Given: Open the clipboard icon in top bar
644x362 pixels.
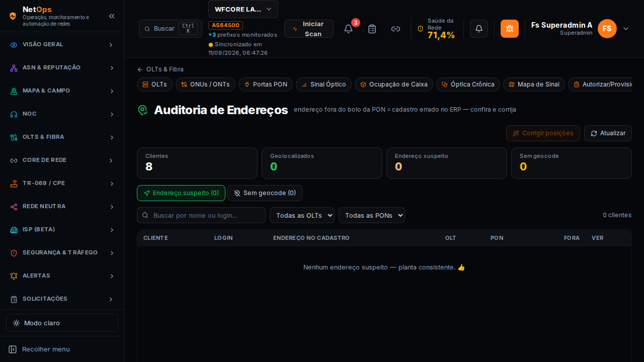Looking at the screenshot, I should tap(372, 29).
